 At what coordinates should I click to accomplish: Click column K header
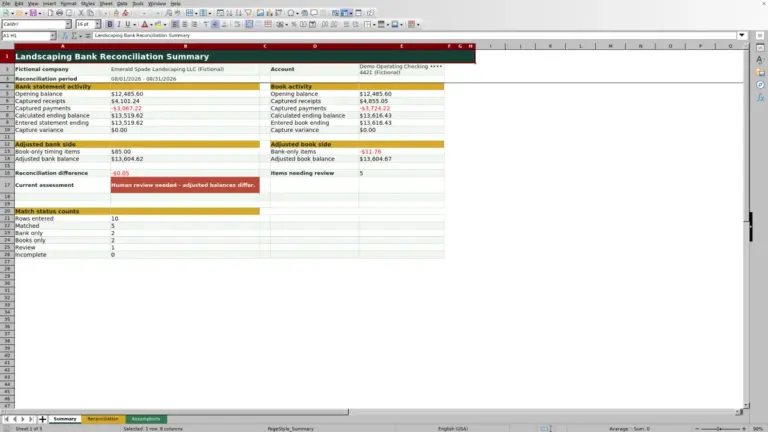coord(551,46)
